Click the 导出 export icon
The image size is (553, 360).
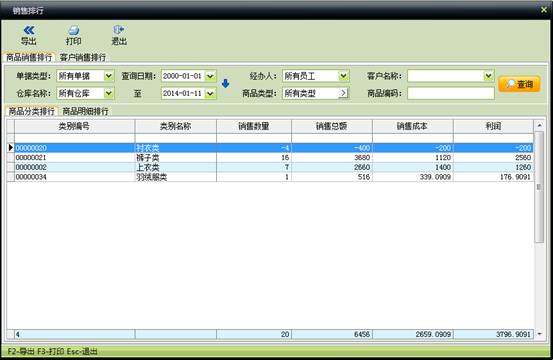[x=29, y=30]
